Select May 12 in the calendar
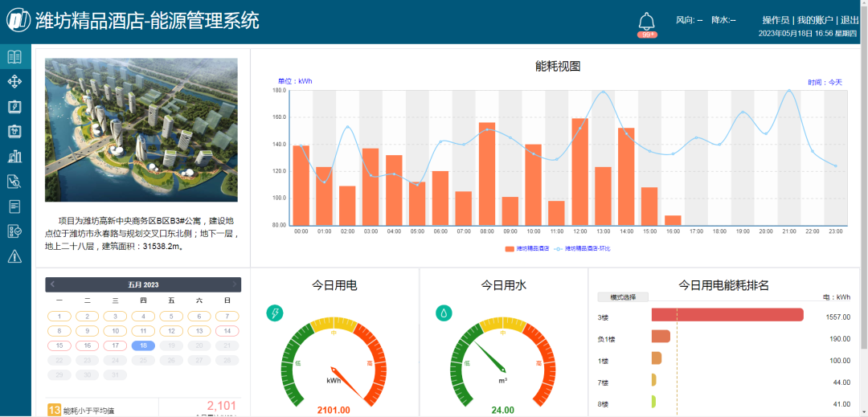 171,331
